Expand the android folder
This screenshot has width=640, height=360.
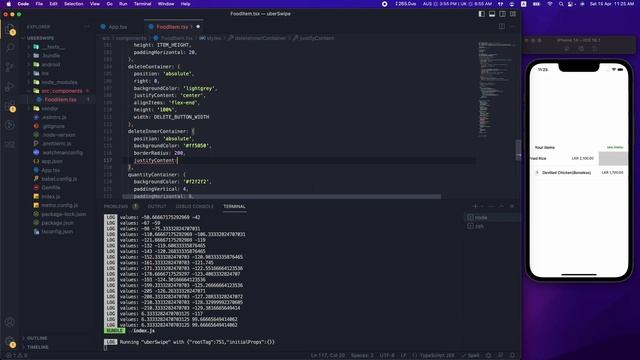(x=51, y=64)
